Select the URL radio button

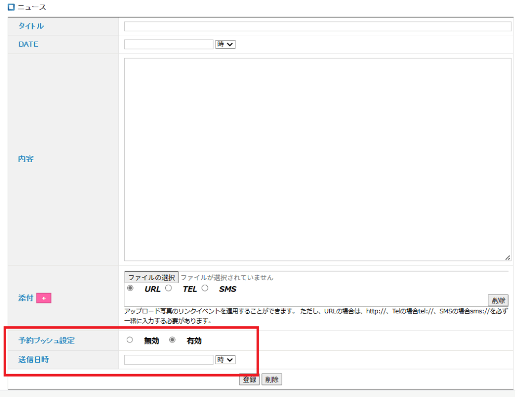point(130,288)
